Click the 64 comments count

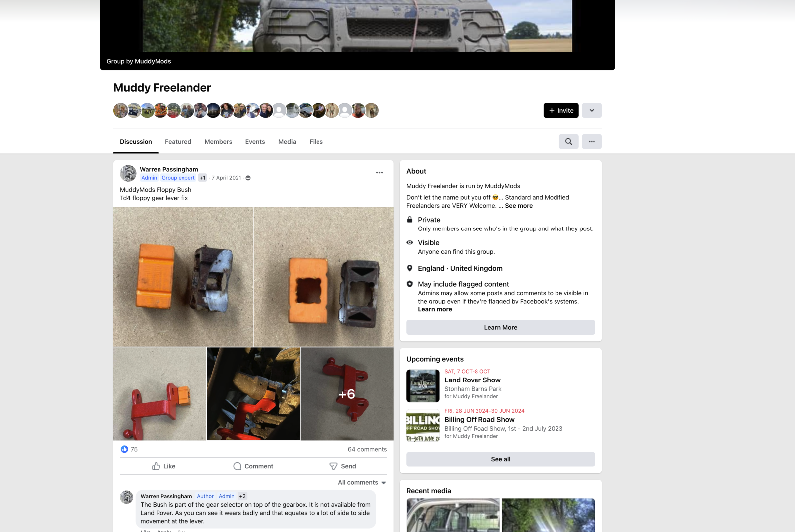click(367, 449)
